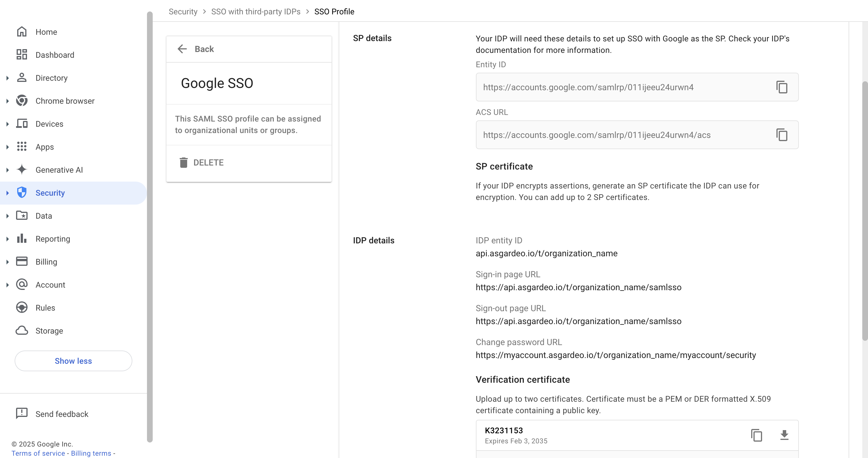Click the Entity ID URL field
868x458 pixels.
[637, 87]
